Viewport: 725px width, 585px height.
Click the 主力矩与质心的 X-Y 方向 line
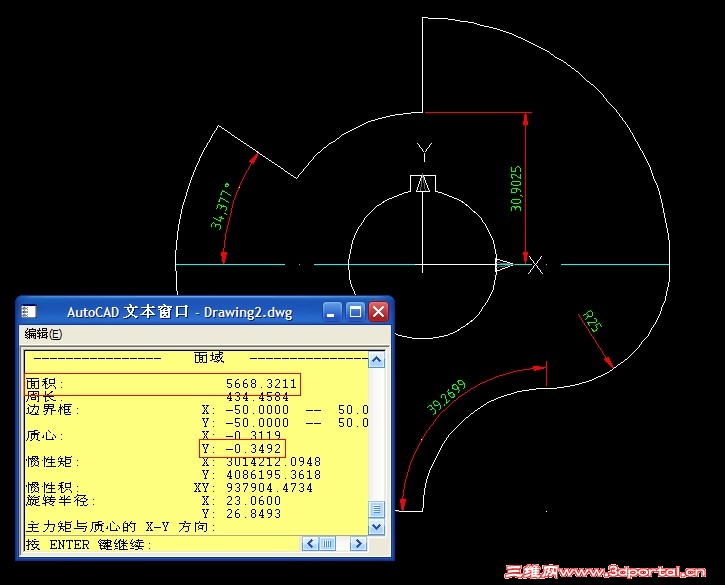121,527
